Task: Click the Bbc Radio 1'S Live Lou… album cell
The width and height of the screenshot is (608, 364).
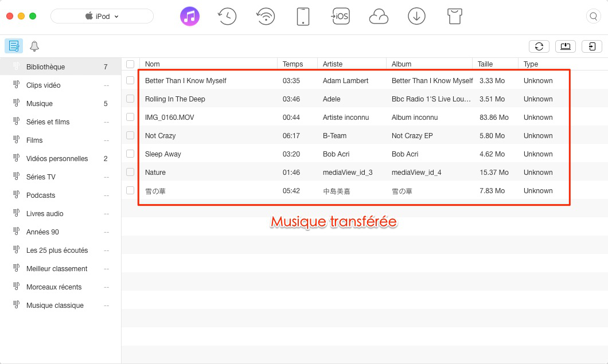Action: coord(431,99)
